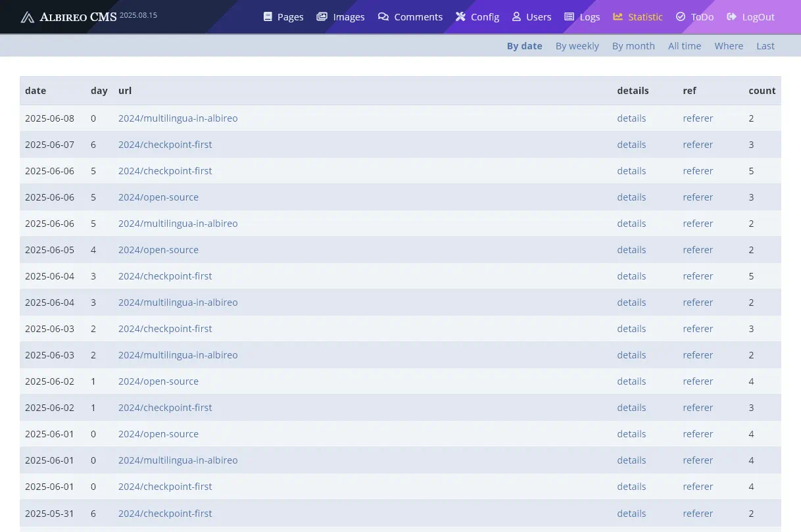Click the count column header
Image resolution: width=801 pixels, height=532 pixels.
(x=762, y=91)
